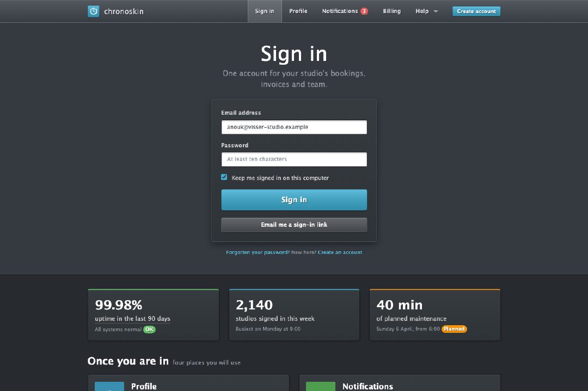This screenshot has height=391, width=588.
Task: Click the Profile card heading
Action: point(144,386)
